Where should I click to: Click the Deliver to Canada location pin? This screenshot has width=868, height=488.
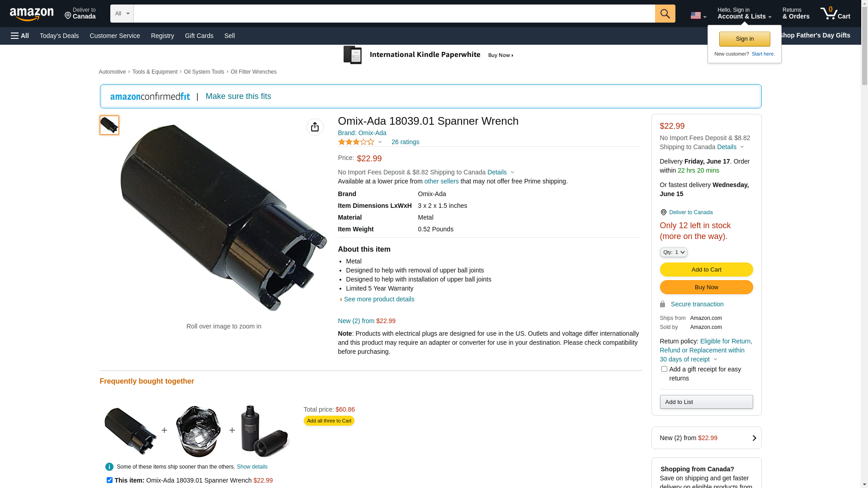[663, 212]
